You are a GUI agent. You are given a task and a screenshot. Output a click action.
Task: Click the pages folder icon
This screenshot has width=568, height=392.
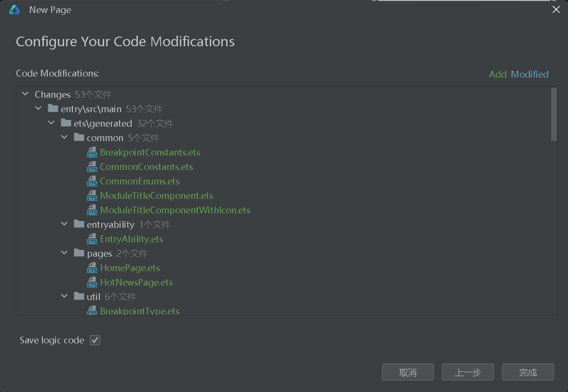(79, 253)
